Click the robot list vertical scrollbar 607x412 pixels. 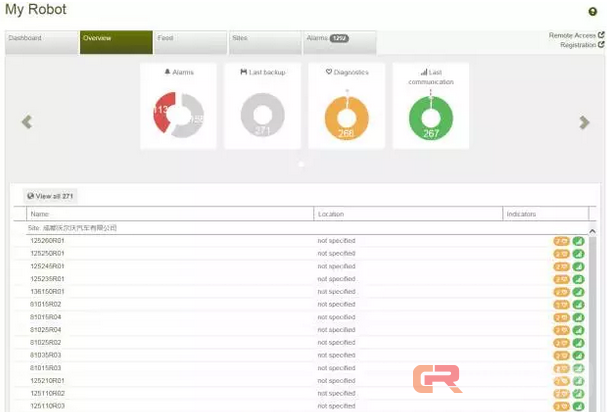click(592, 320)
